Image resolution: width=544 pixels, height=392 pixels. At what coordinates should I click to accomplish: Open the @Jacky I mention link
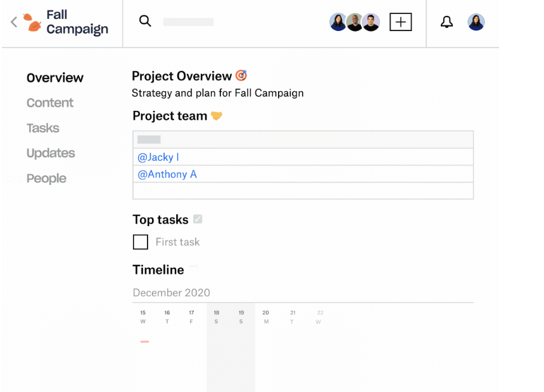click(x=158, y=157)
